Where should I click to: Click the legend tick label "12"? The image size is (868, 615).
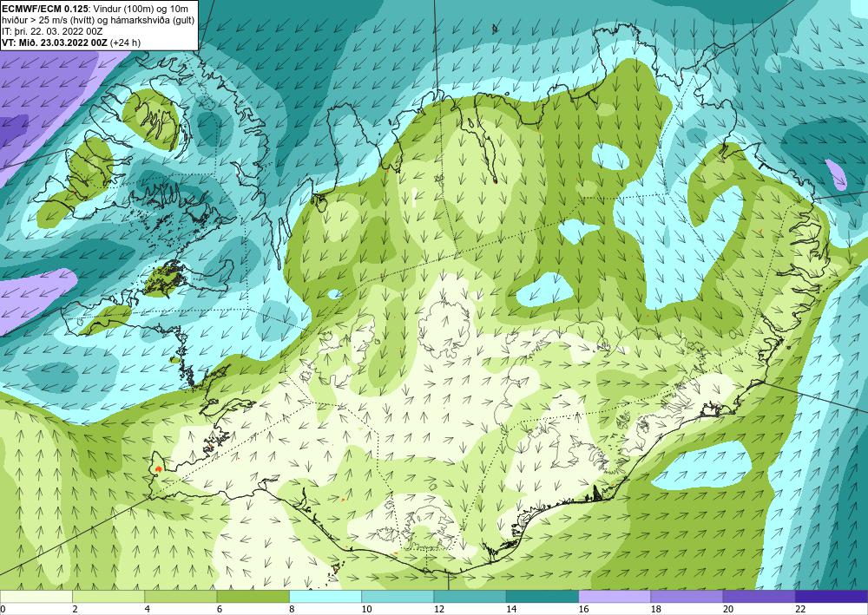[439, 610]
